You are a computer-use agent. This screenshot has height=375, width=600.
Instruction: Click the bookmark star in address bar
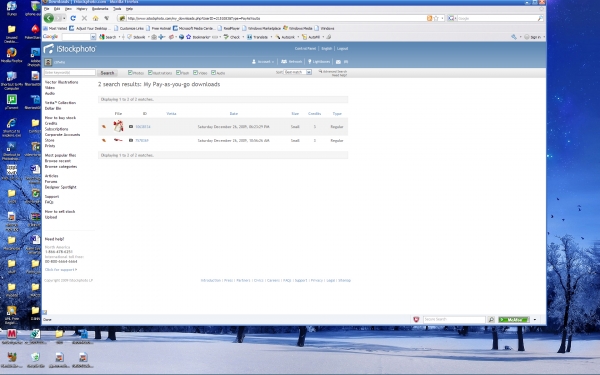click(436, 18)
